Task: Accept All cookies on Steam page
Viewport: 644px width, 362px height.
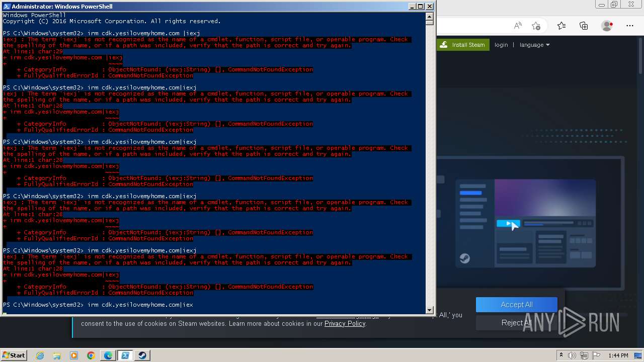Action: tap(517, 305)
